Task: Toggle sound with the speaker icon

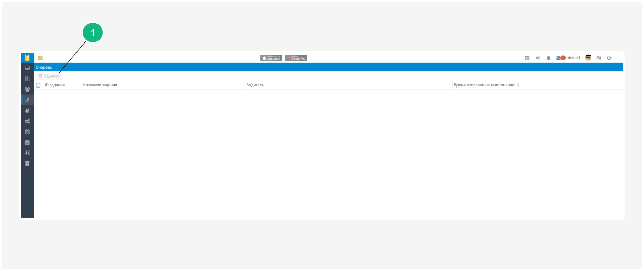Action: tap(538, 58)
